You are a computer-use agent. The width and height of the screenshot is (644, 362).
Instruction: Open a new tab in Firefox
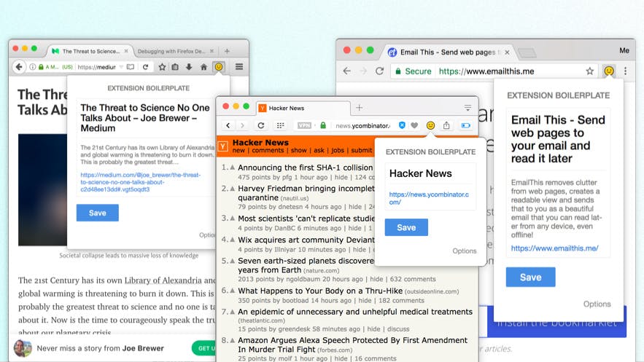[x=227, y=51]
